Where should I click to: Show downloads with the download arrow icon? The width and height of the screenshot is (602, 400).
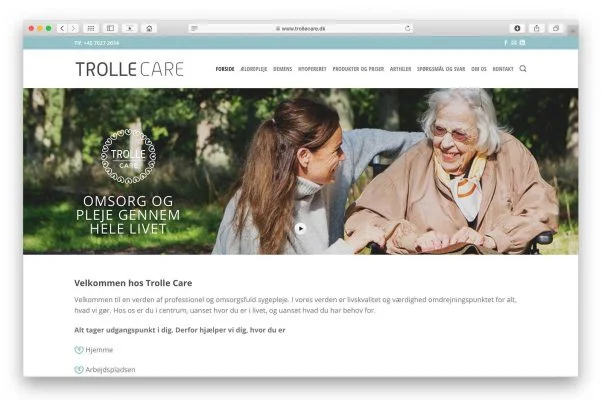pyautogui.click(x=517, y=28)
